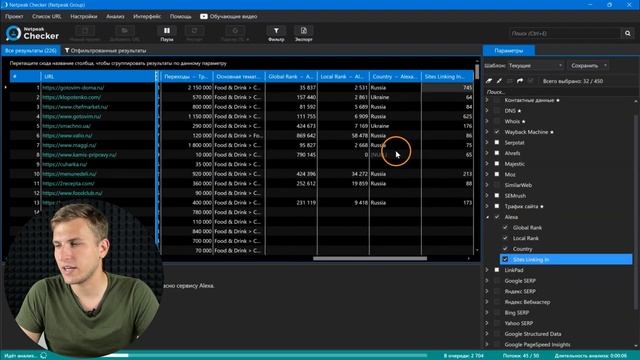Toggle the Wayback Machine checkbox
This screenshot has height=360, width=640.
tap(497, 132)
